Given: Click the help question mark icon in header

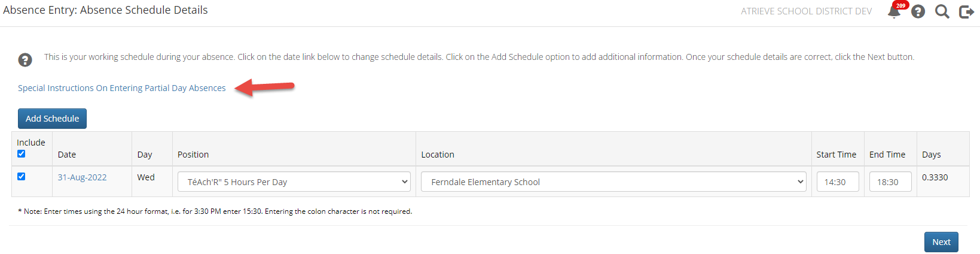Looking at the screenshot, I should (x=918, y=11).
